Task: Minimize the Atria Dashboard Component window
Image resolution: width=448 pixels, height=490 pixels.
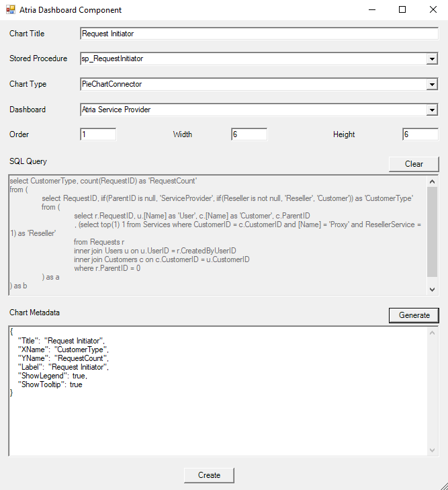Action: (372, 9)
